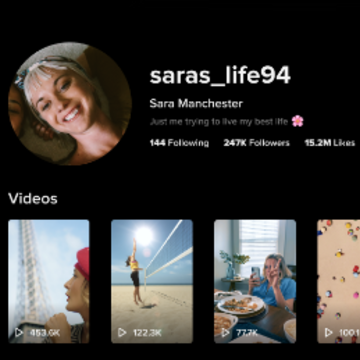Open the video with woman in red beret
Viewport: 360px width, 360px height.
pyautogui.click(x=49, y=281)
